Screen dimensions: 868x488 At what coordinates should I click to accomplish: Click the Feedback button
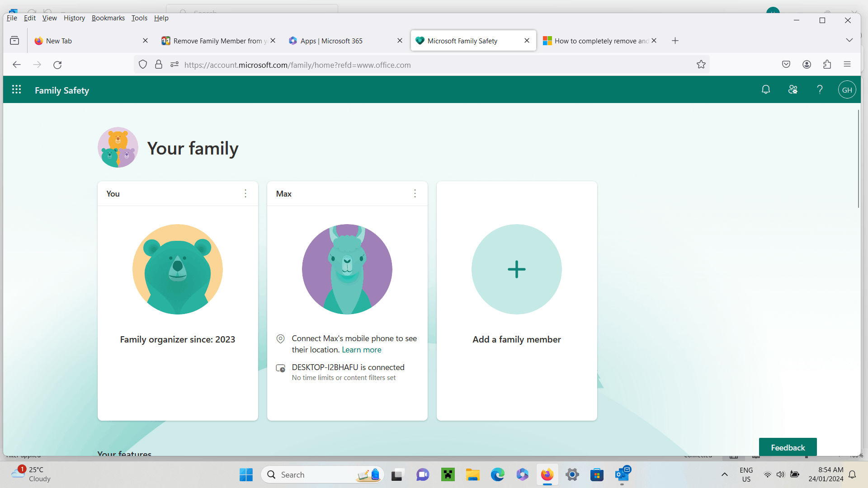coord(788,447)
